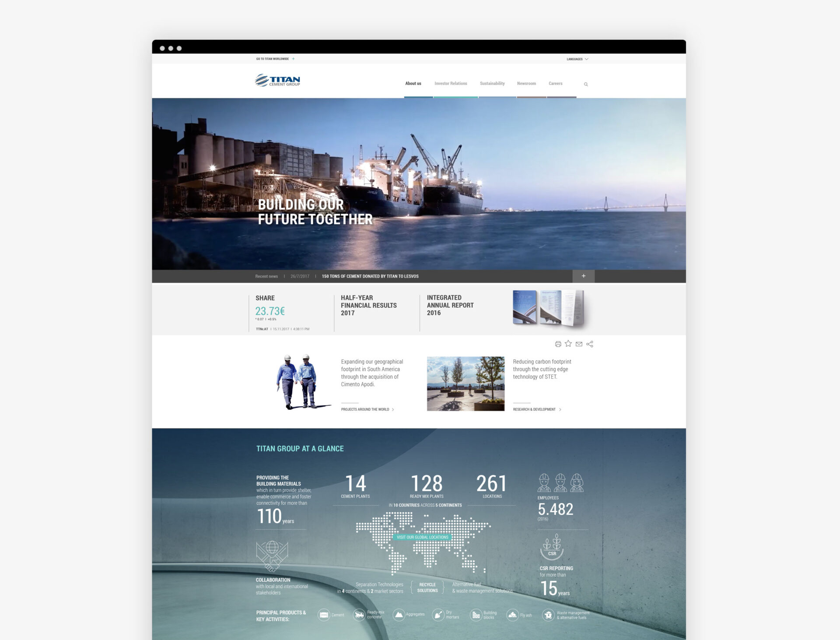Click the Waste management icon
Screen dimensions: 840x640
(548, 615)
